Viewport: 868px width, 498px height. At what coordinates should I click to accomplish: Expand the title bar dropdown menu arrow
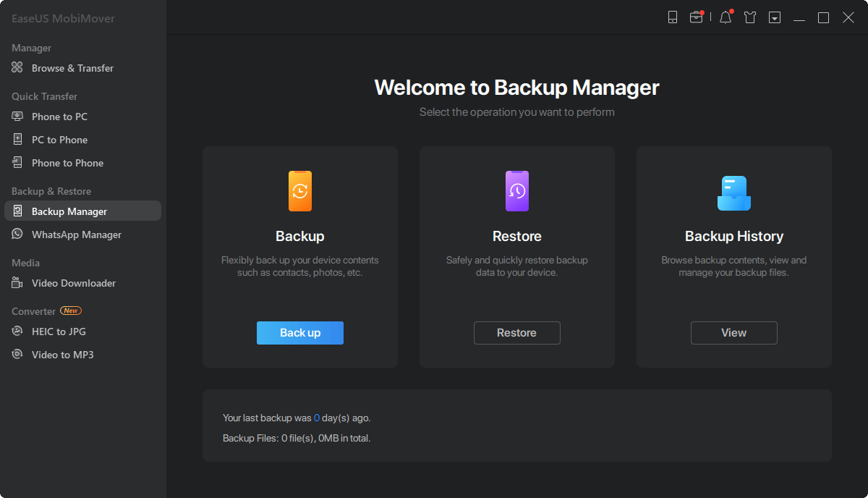(x=775, y=17)
